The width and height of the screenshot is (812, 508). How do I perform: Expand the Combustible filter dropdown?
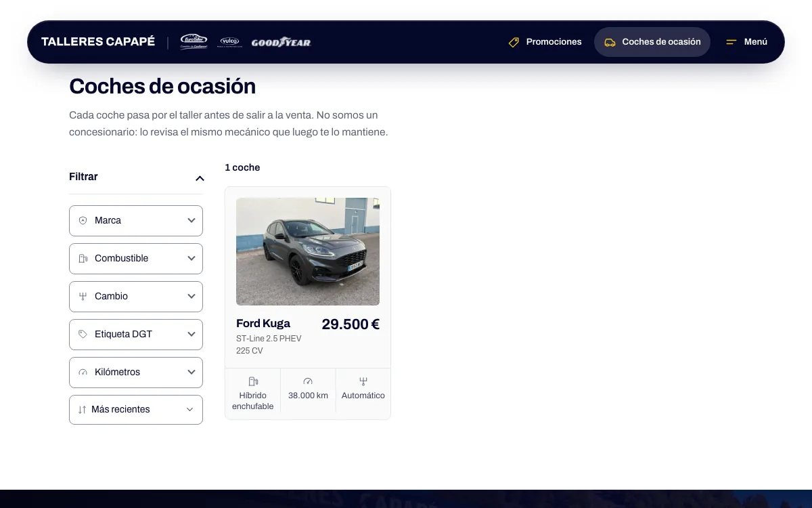point(136,259)
